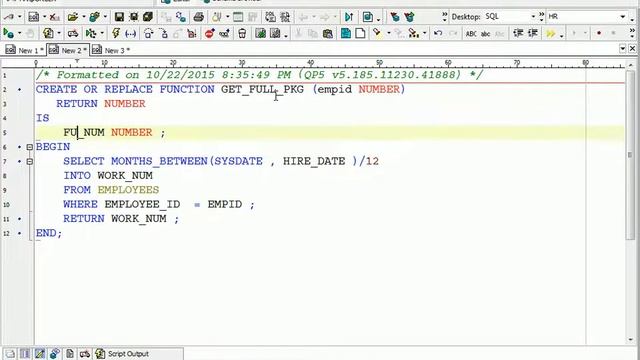Expand the highlighter dropdown arrow
This screenshot has width=640, height=360.
coord(388,33)
